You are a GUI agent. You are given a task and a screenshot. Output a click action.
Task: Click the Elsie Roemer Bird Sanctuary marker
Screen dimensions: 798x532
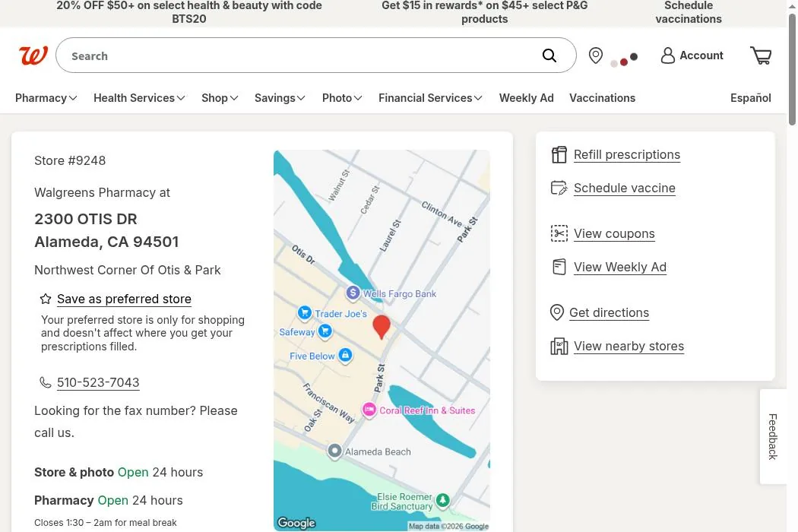[443, 500]
